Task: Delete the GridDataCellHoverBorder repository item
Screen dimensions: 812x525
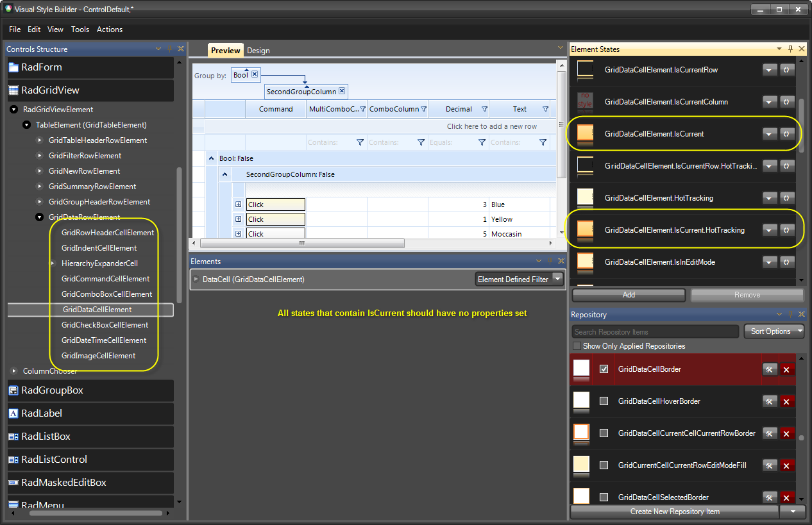Action: [787, 401]
